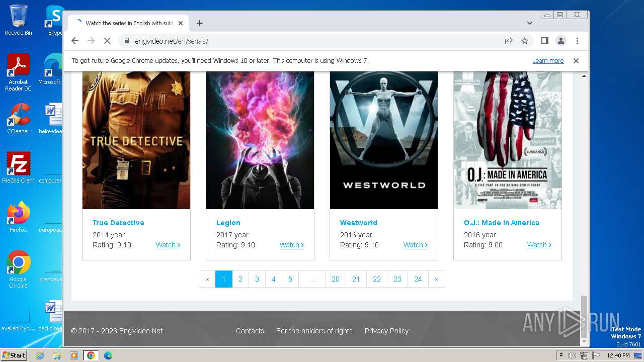Go back using the browser back arrow

(75, 41)
